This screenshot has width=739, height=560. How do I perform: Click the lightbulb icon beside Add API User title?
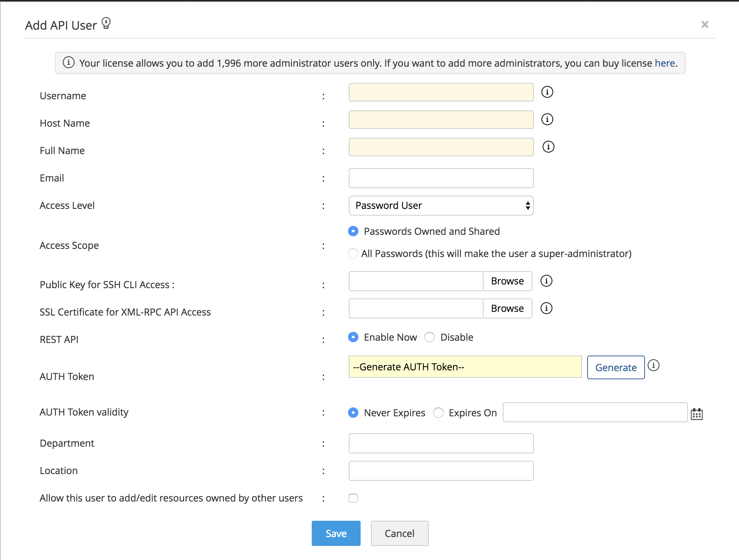click(x=106, y=23)
